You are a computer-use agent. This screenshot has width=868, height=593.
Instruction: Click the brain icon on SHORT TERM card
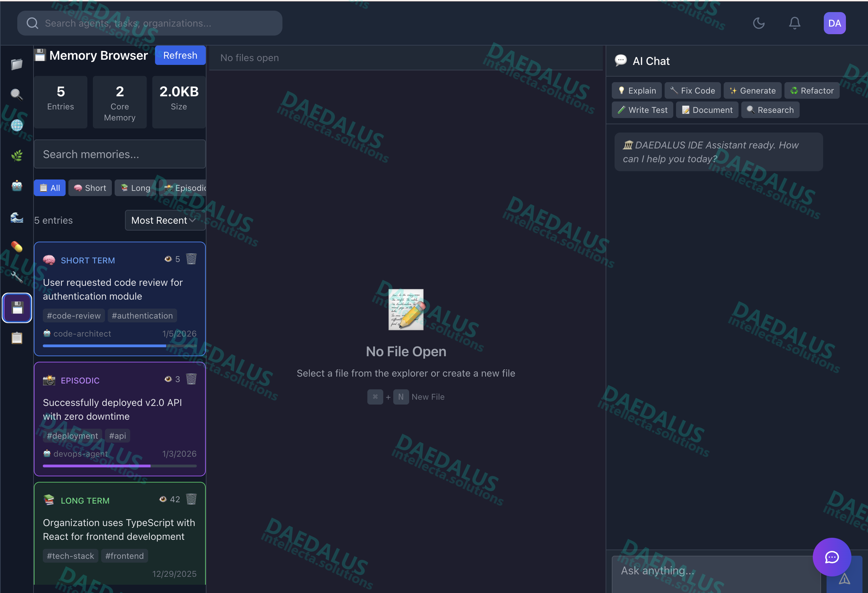49,260
